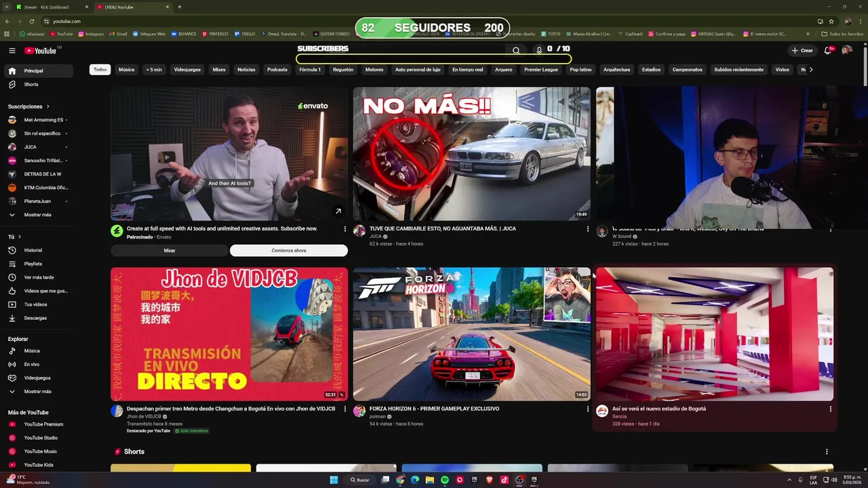Open the notifications bell
This screenshot has height=488, width=868.
[827, 50]
